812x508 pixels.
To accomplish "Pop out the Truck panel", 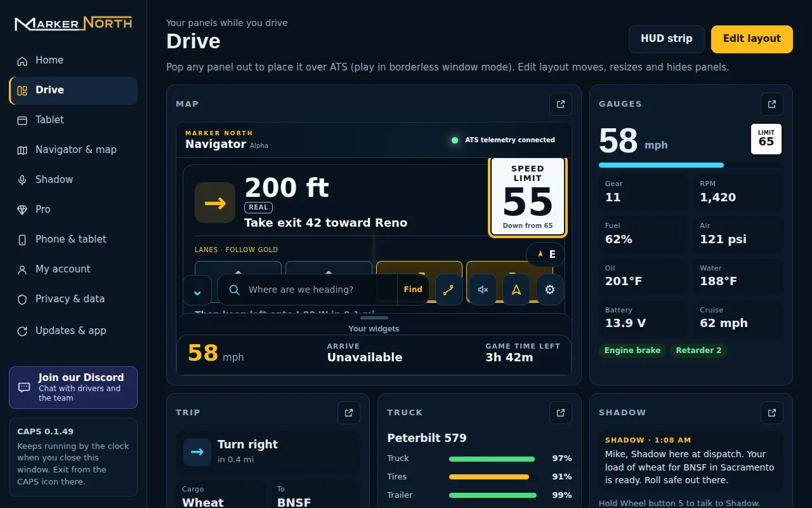I will (x=560, y=413).
